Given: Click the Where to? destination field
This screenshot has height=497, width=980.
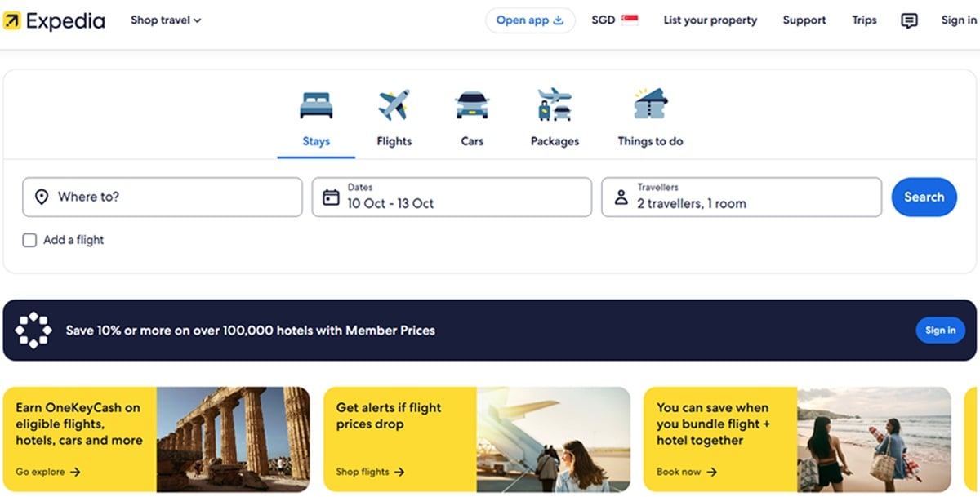Looking at the screenshot, I should [x=163, y=197].
